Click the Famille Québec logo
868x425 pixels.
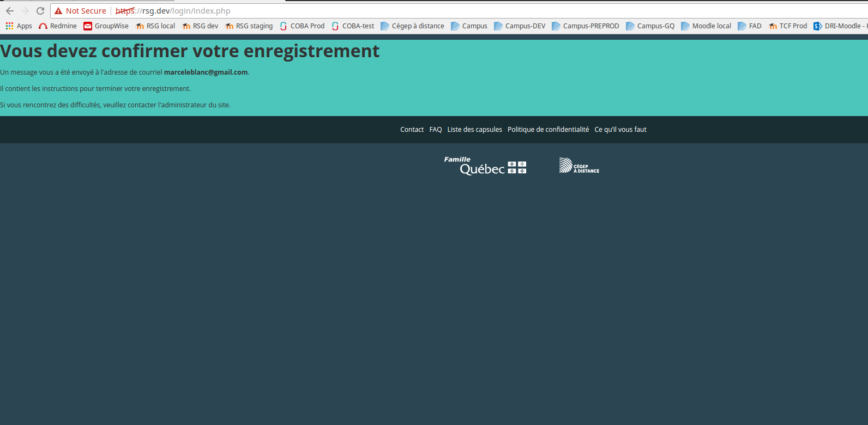coord(485,166)
